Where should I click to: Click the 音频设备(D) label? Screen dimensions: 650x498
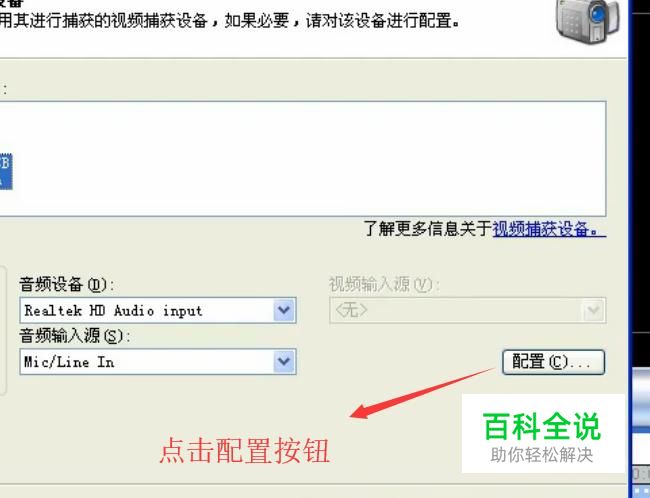pos(66,285)
